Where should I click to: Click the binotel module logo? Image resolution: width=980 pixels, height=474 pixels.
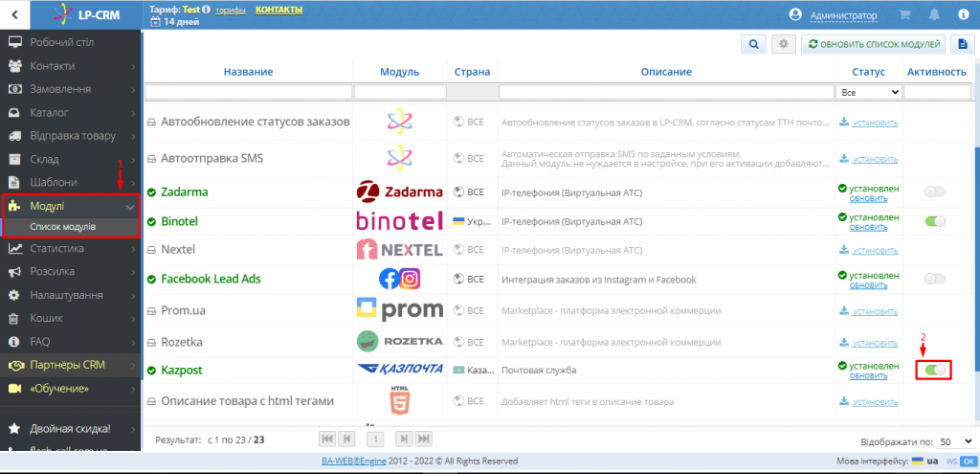(400, 221)
